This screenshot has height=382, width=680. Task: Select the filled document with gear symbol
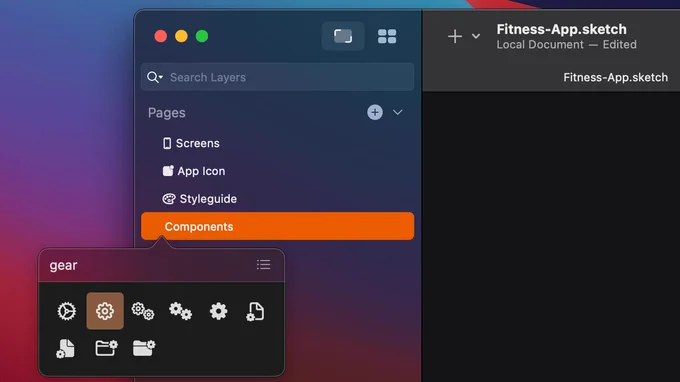[65, 349]
